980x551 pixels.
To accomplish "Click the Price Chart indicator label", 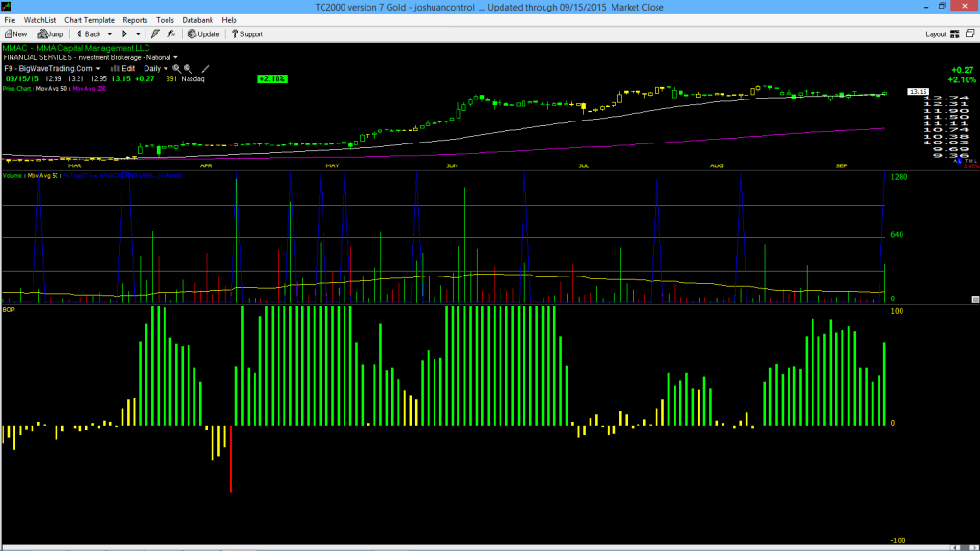I will (17, 89).
